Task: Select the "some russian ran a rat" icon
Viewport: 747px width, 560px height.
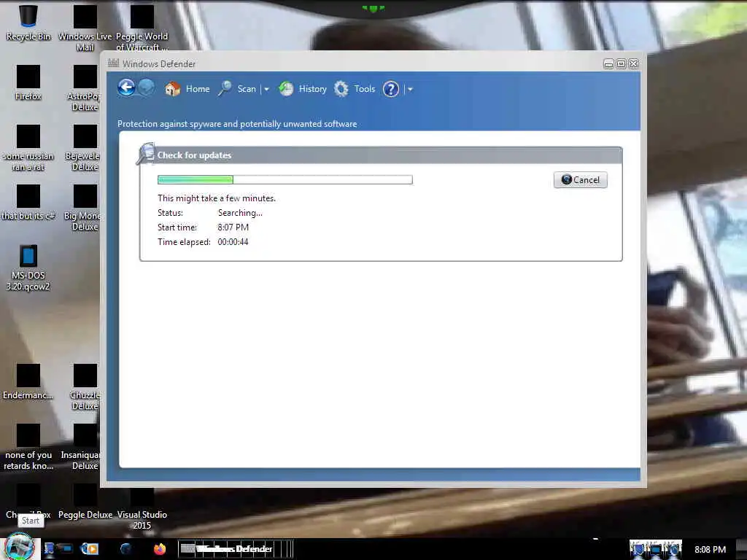Action: coord(28,147)
